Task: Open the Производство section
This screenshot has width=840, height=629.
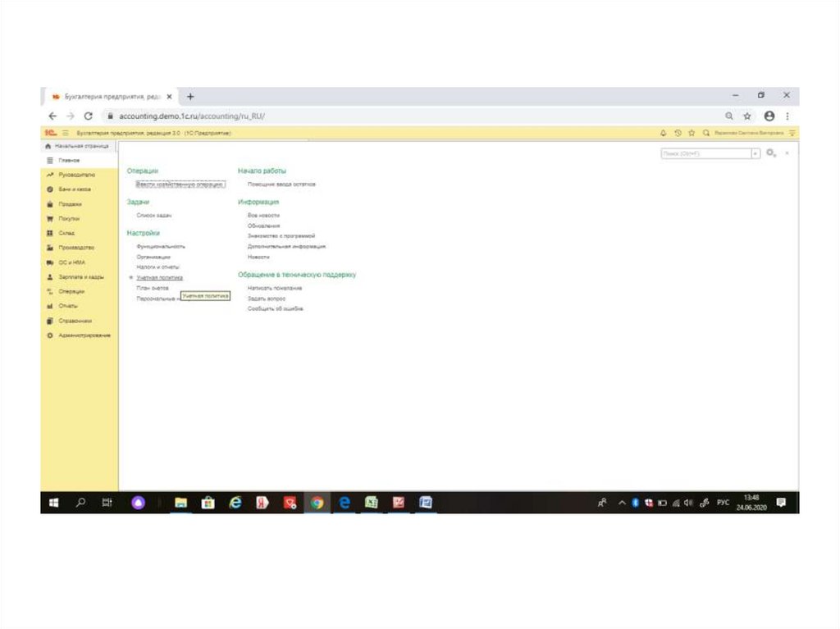Action: [75, 248]
